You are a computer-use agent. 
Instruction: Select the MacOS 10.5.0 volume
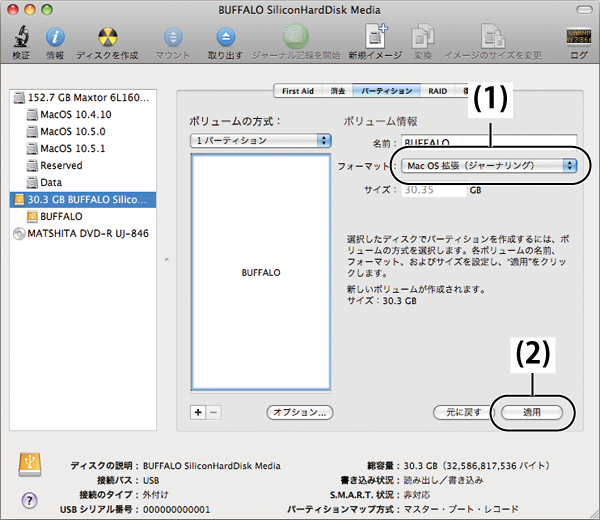[x=83, y=131]
